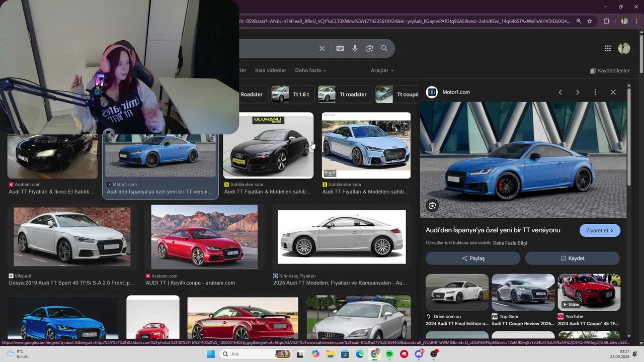Image resolution: width=644 pixels, height=362 pixels.
Task: Open the selected Motor1.com blue Audi result
Action: 160,155
